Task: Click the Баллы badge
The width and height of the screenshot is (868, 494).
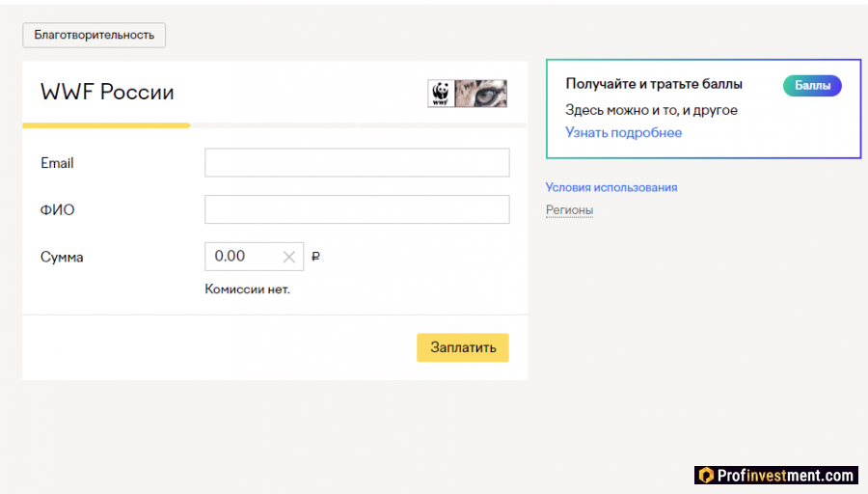Action: [812, 85]
